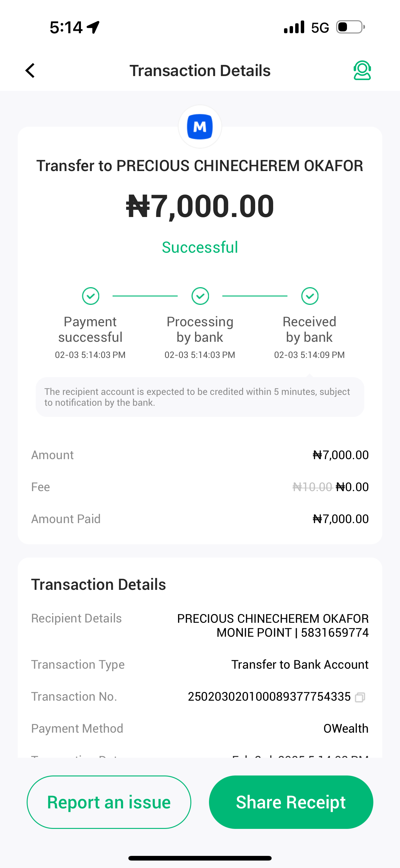Tap the Payment successful checkmark
Viewport: 400px width, 868px height.
[91, 296]
